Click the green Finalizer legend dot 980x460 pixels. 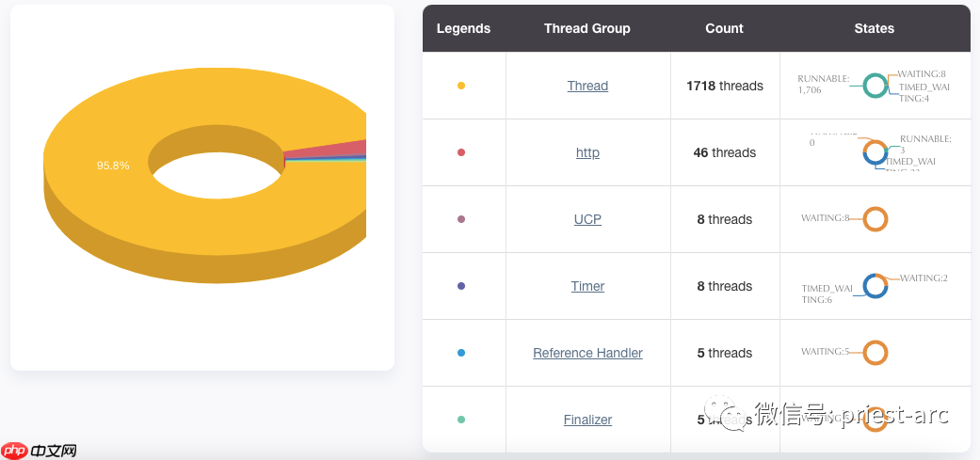click(x=461, y=420)
